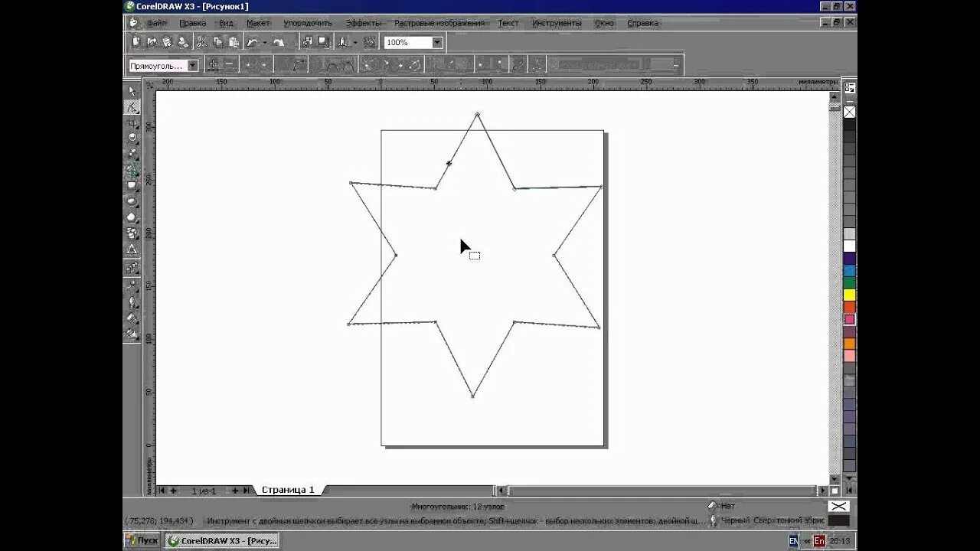Click the Import icon
This screenshot has height=551, width=980.
point(308,42)
